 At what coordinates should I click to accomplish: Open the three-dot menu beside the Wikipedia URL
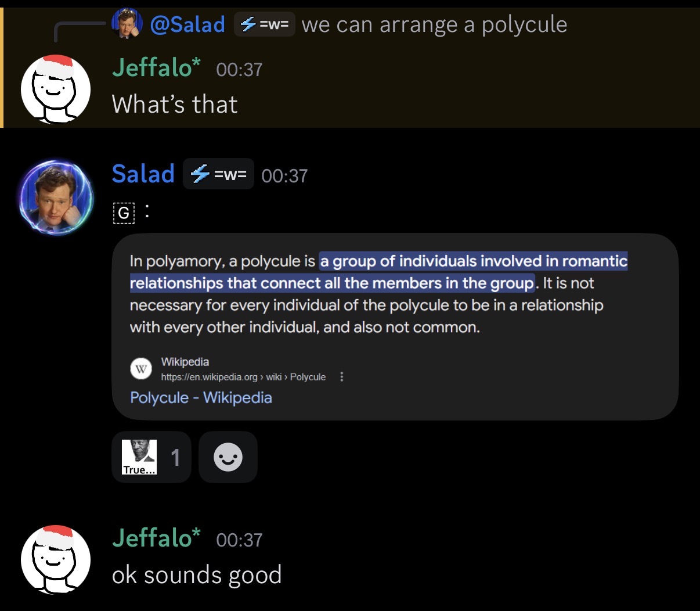[341, 377]
